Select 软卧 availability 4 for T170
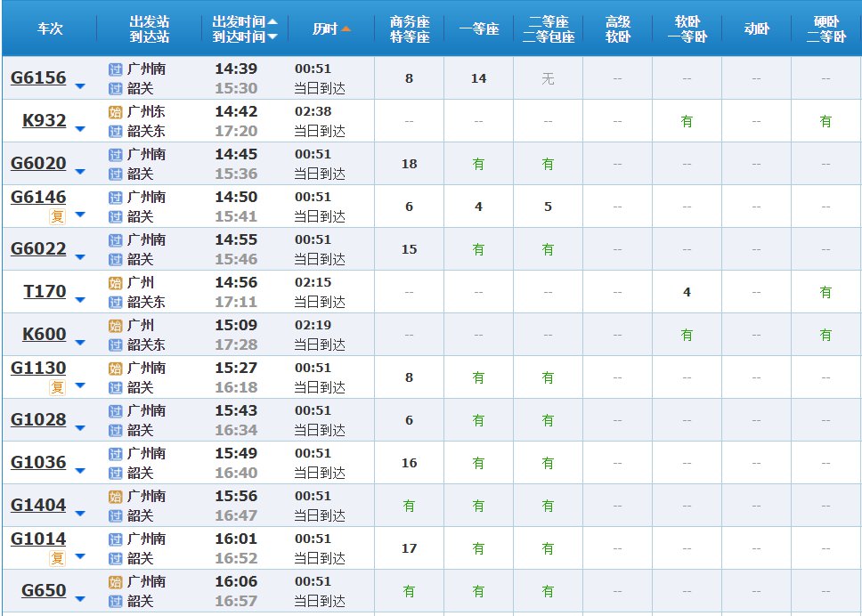The height and width of the screenshot is (616, 862). pyautogui.click(x=687, y=292)
